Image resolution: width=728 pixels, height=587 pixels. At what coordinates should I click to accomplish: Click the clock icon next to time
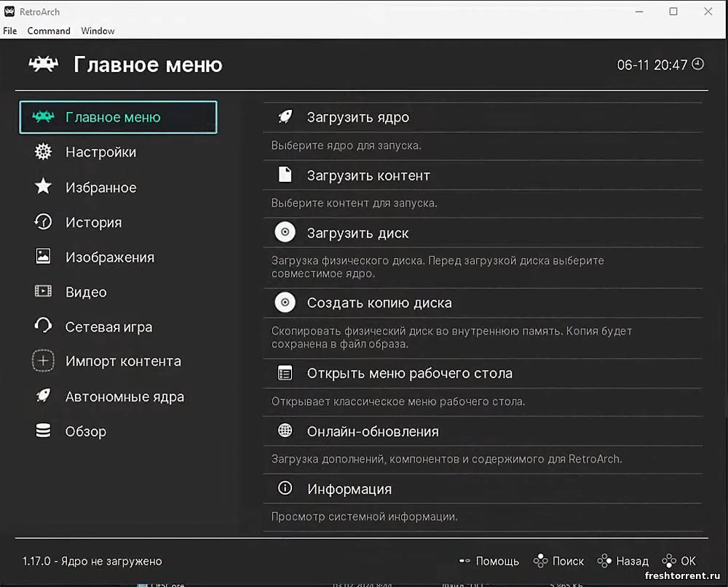tap(698, 64)
